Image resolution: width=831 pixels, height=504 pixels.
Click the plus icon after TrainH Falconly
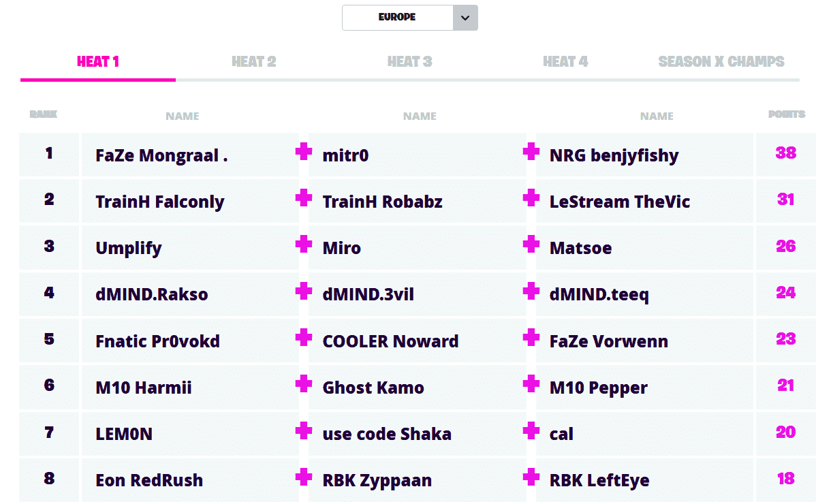click(304, 198)
